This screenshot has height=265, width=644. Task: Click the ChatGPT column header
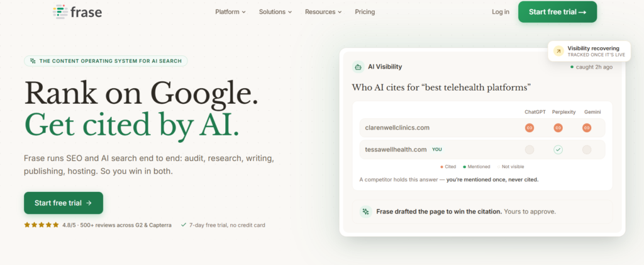[535, 112]
